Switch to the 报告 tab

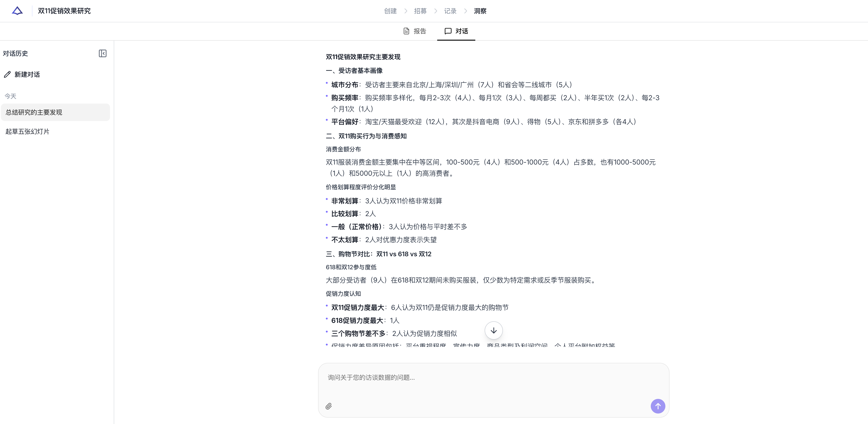click(x=415, y=31)
